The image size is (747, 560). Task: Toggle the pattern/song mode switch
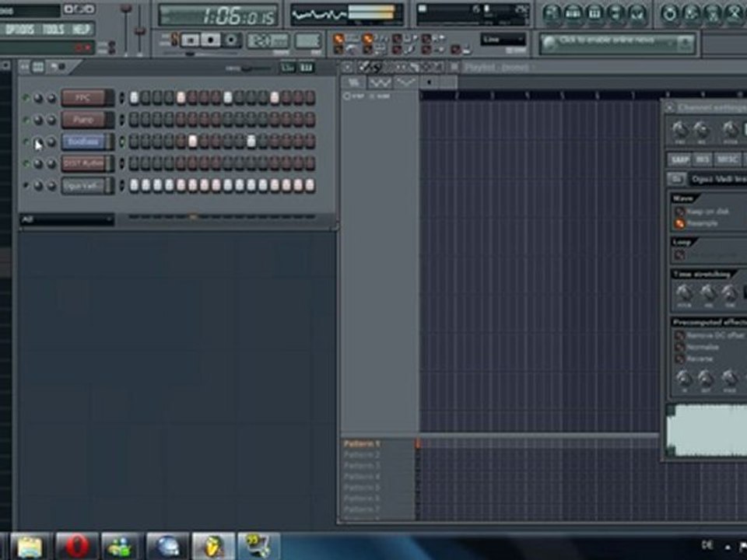tap(175, 40)
